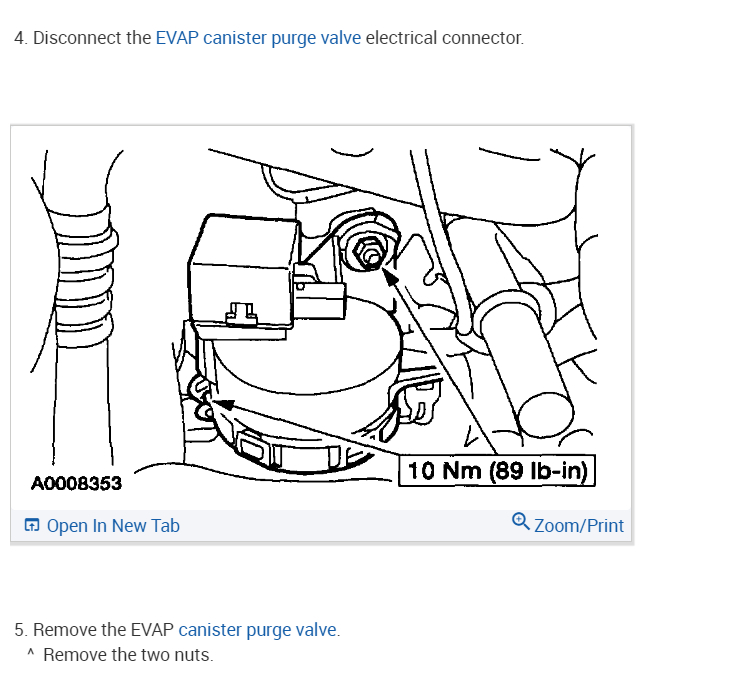
Task: Click the mounting nut in the diagram
Action: pos(368,251)
